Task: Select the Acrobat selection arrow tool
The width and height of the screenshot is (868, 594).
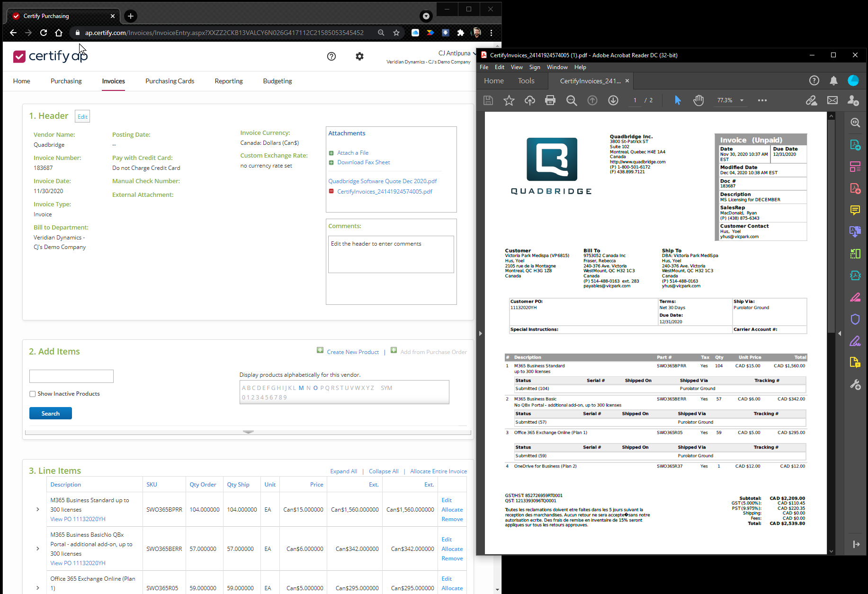Action: tap(678, 100)
